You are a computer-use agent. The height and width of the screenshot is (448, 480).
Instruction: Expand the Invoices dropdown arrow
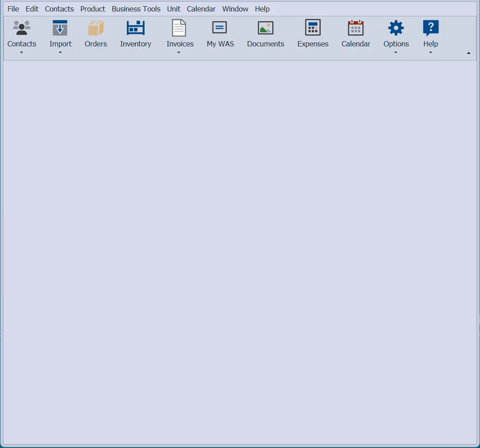179,53
